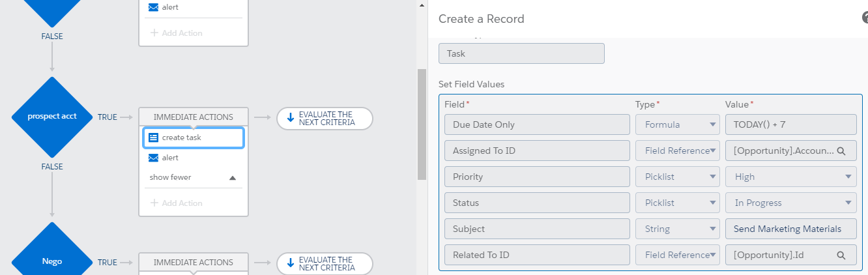Open the High priority value dropdown
The width and height of the screenshot is (868, 275).
point(790,177)
